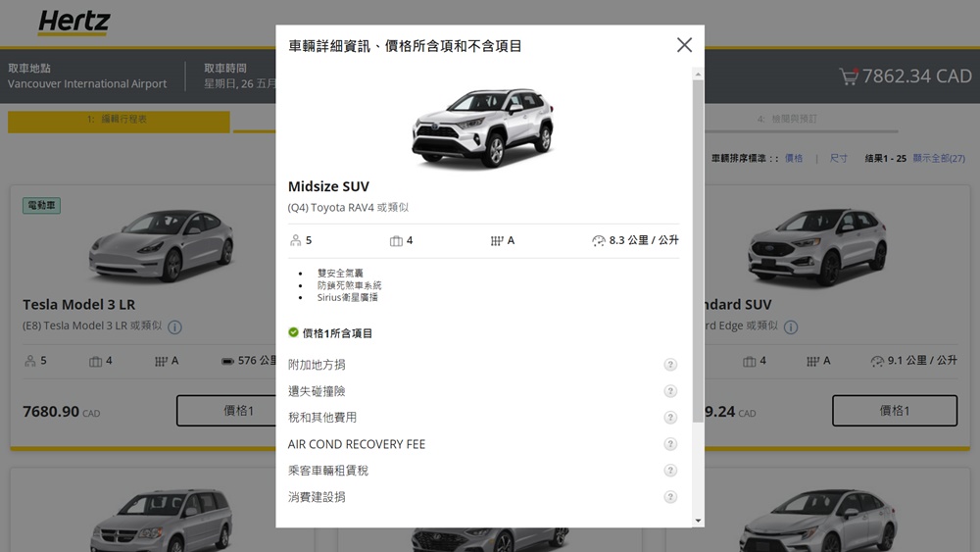Click the Tesla card's battery range icon
The image size is (980, 552).
[227, 361]
